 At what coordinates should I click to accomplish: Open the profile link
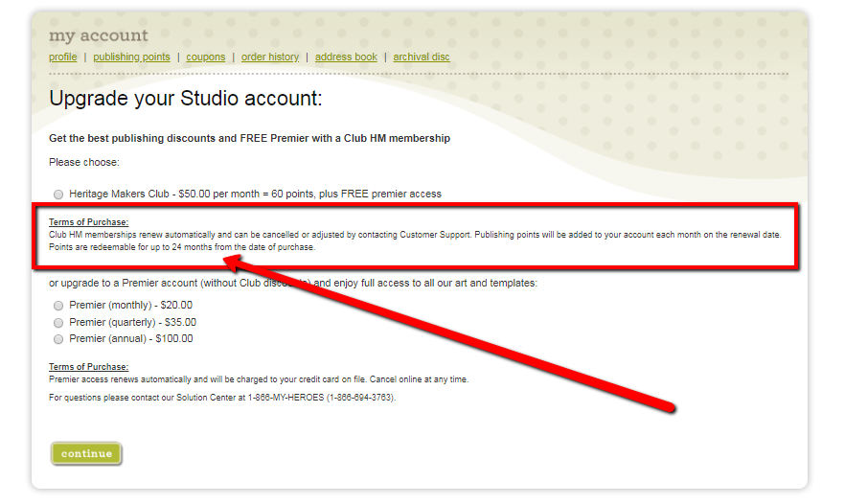coord(62,57)
